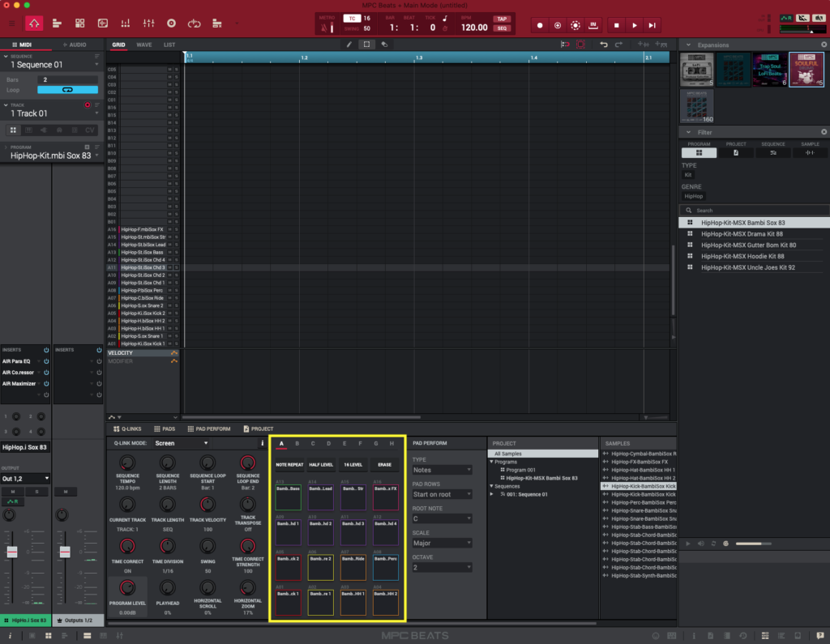The width and height of the screenshot is (830, 644).
Task: Click the Swing Q-Link knob
Action: (x=207, y=546)
